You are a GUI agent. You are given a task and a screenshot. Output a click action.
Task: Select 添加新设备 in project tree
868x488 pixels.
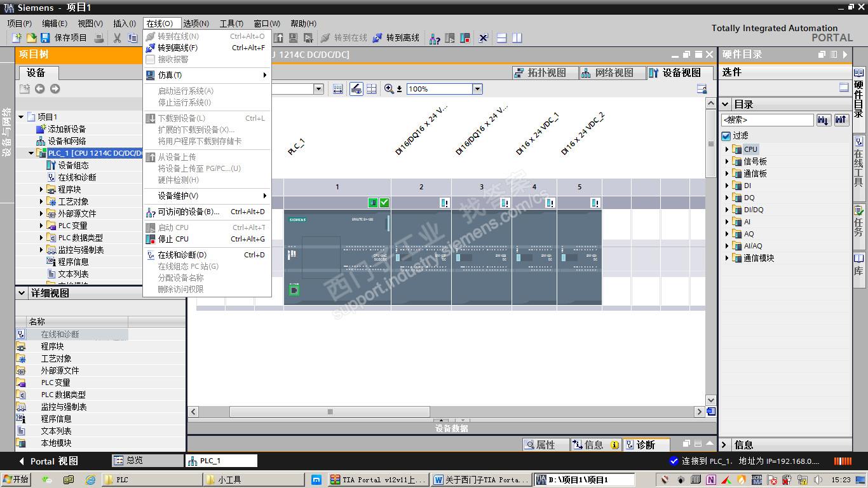(67, 129)
